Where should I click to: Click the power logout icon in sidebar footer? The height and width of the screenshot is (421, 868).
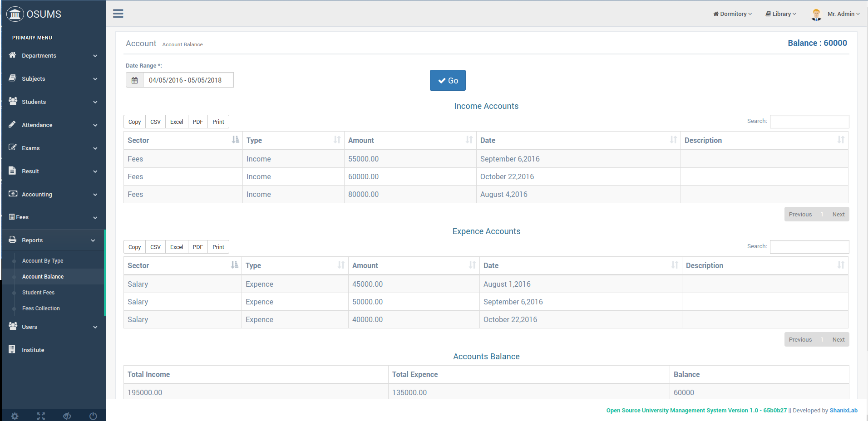[x=93, y=416]
